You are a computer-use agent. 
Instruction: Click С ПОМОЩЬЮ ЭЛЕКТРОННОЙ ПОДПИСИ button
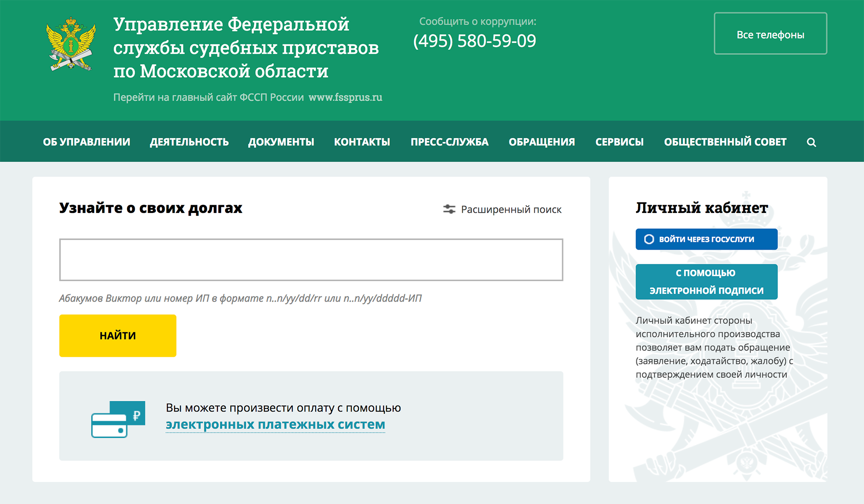[x=706, y=282]
